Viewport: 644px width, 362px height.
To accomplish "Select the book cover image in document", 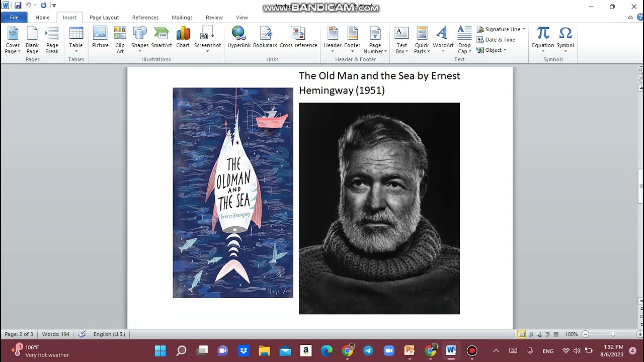I will (233, 193).
